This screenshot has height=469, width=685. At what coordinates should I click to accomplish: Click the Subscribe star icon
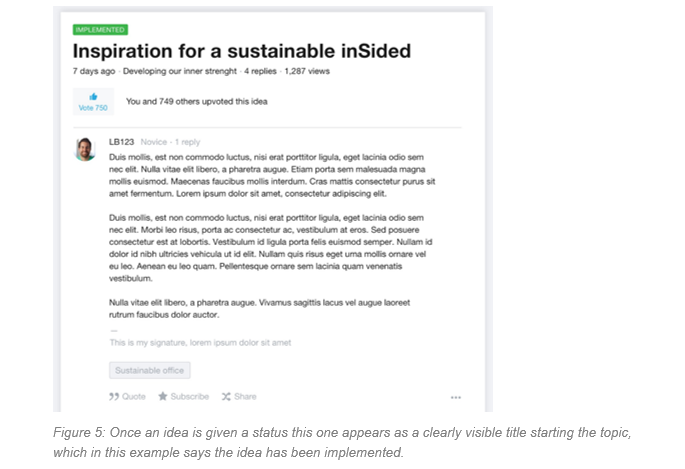click(x=163, y=396)
